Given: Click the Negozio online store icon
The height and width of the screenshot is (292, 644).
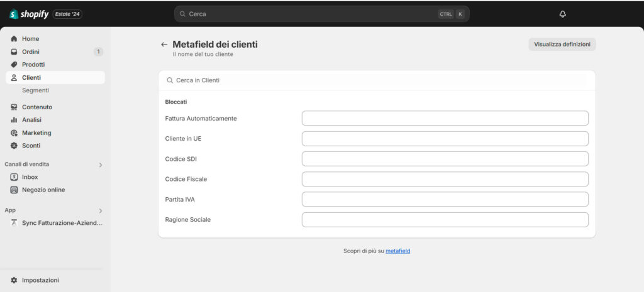Looking at the screenshot, I should [14, 190].
